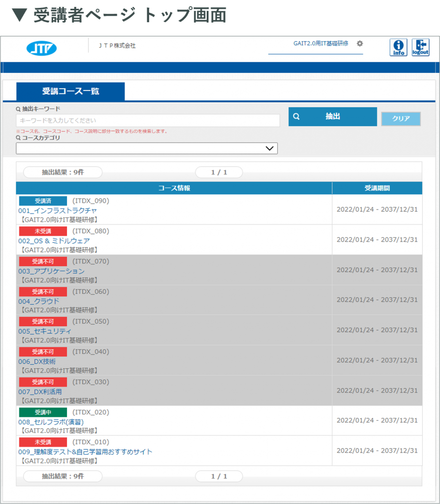The image size is (440, 504).
Task: Click GAIT2.0用IT基礎研修 header text
Action: 320,43
